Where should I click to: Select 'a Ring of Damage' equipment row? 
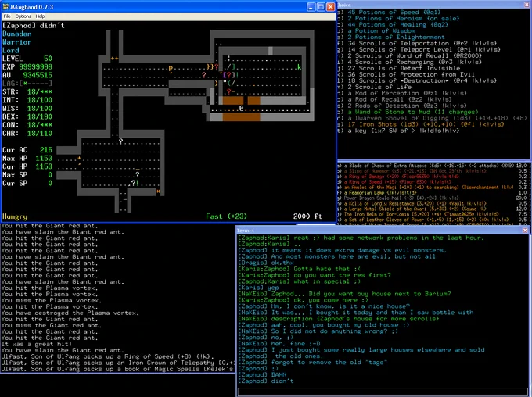pos(433,177)
